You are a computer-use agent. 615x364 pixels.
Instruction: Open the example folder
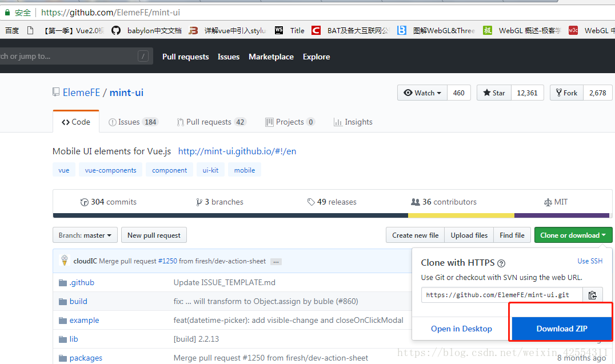(x=85, y=320)
